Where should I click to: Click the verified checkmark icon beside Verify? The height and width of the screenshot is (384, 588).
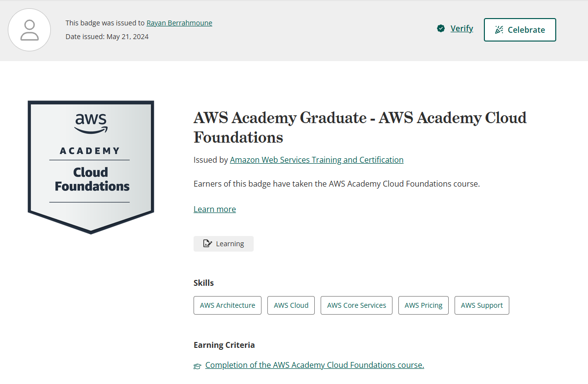point(441,28)
